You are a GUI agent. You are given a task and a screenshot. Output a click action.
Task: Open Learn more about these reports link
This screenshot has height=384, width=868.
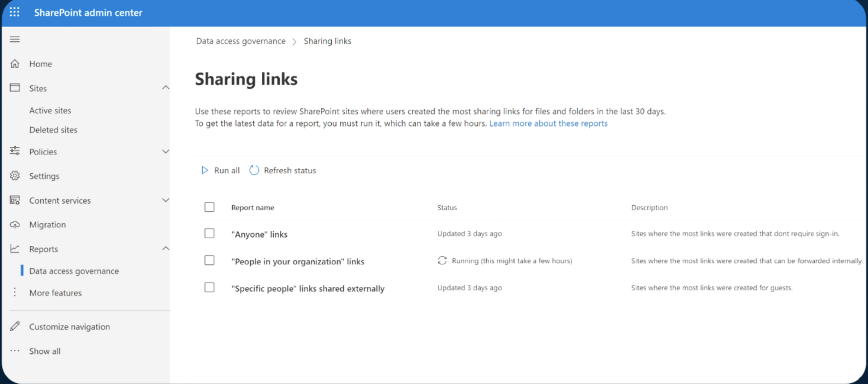pos(548,123)
